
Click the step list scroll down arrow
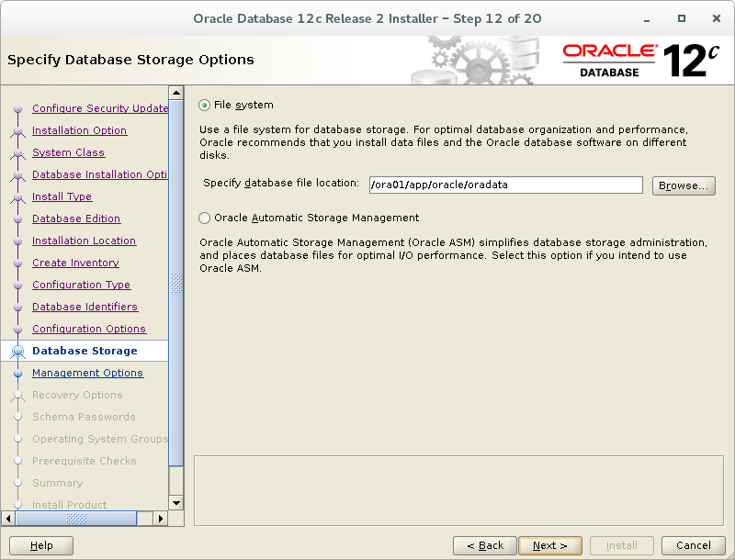[x=176, y=503]
